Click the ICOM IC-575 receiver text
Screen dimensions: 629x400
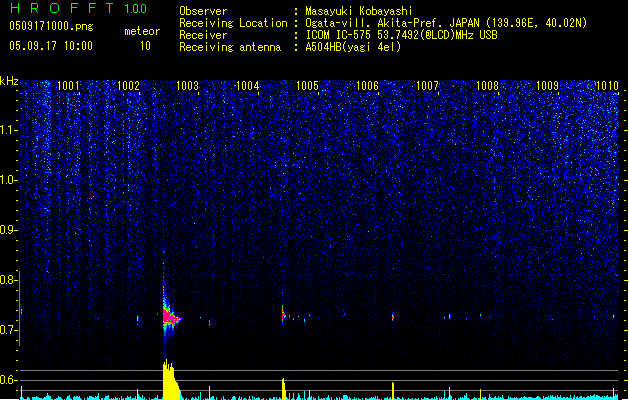click(401, 35)
